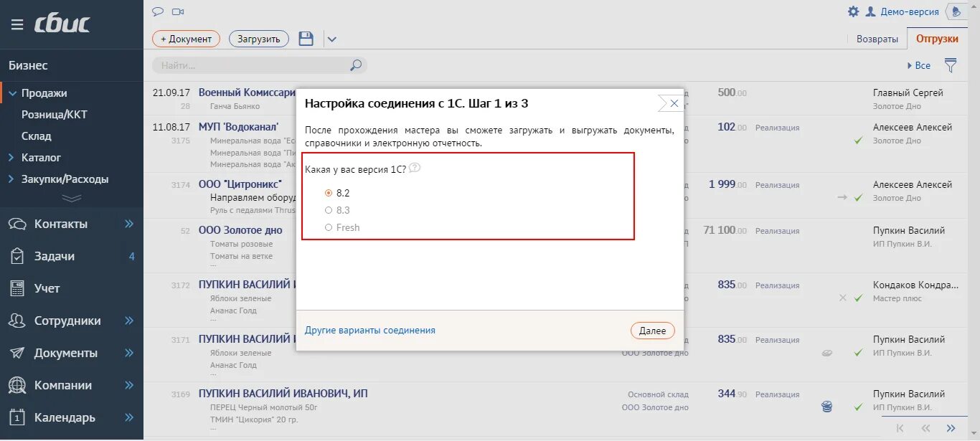
Task: Open Склад menu item
Action: point(37,136)
